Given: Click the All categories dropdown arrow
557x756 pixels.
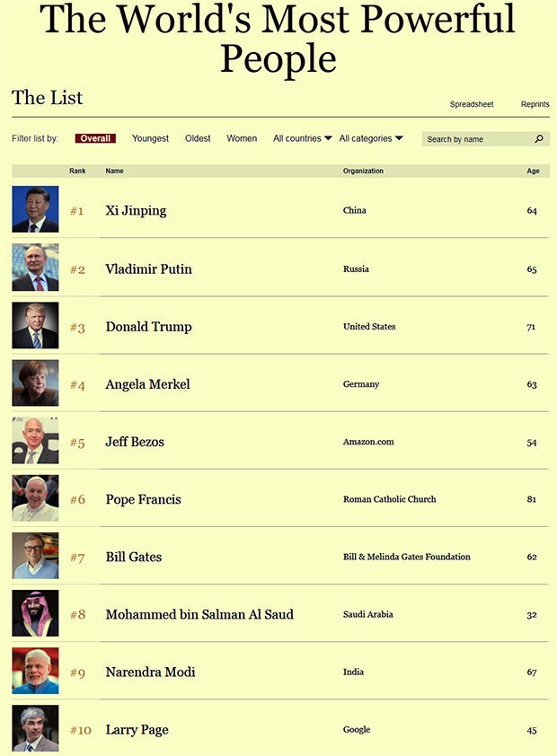Looking at the screenshot, I should (399, 138).
